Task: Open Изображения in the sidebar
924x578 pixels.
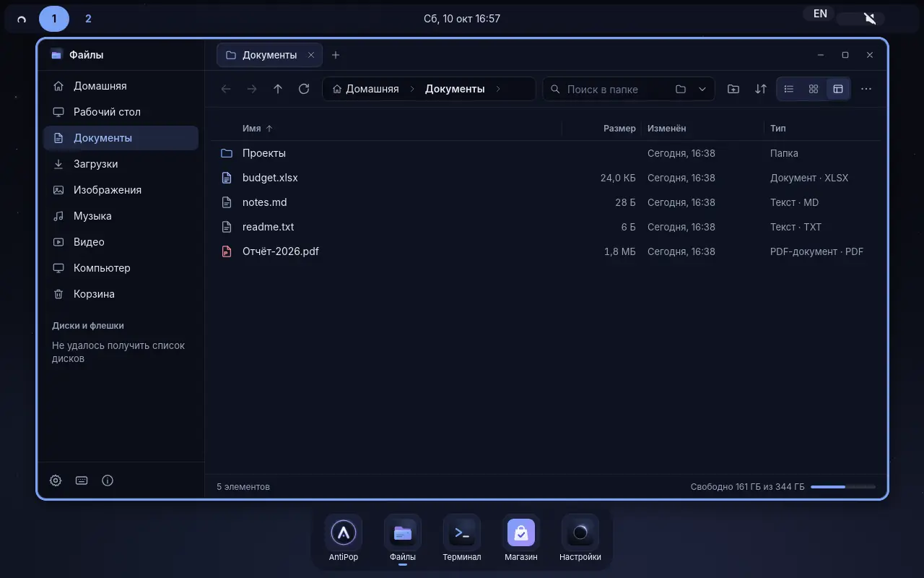Action: coord(121,190)
